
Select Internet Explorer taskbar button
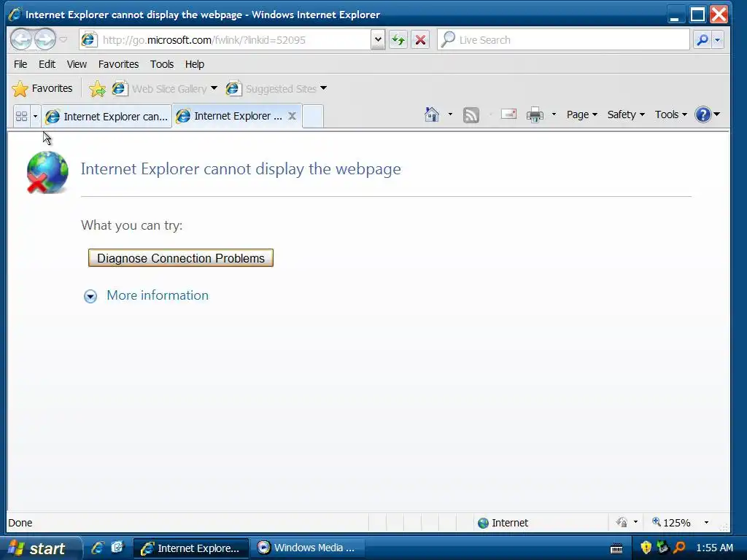(190, 548)
